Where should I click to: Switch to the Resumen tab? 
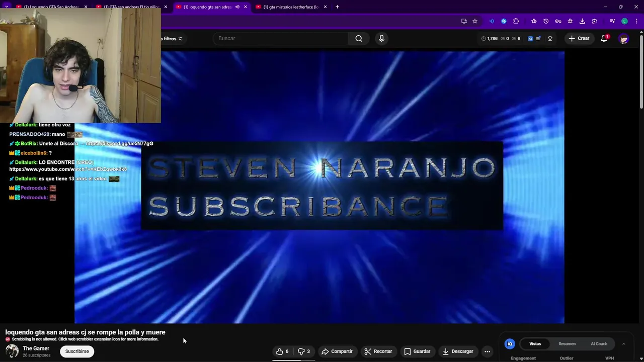click(x=567, y=344)
